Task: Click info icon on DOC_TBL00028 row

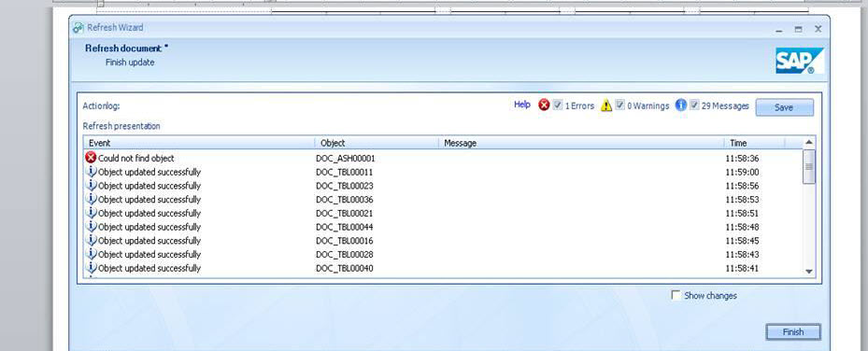Action: coord(92,254)
